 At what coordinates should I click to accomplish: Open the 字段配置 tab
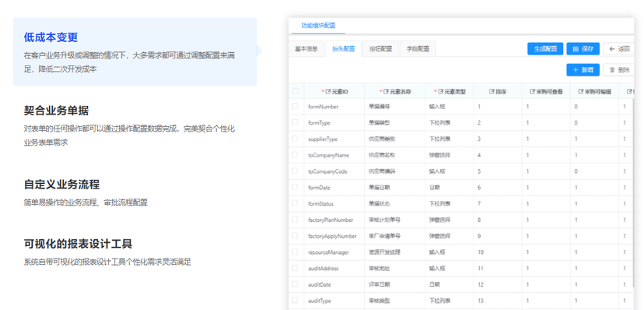pyautogui.click(x=418, y=49)
